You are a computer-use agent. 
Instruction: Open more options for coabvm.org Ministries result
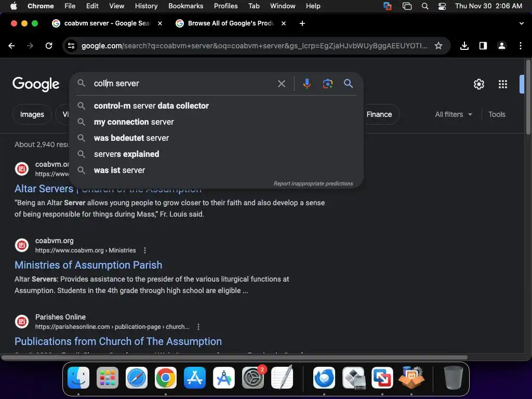[145, 250]
